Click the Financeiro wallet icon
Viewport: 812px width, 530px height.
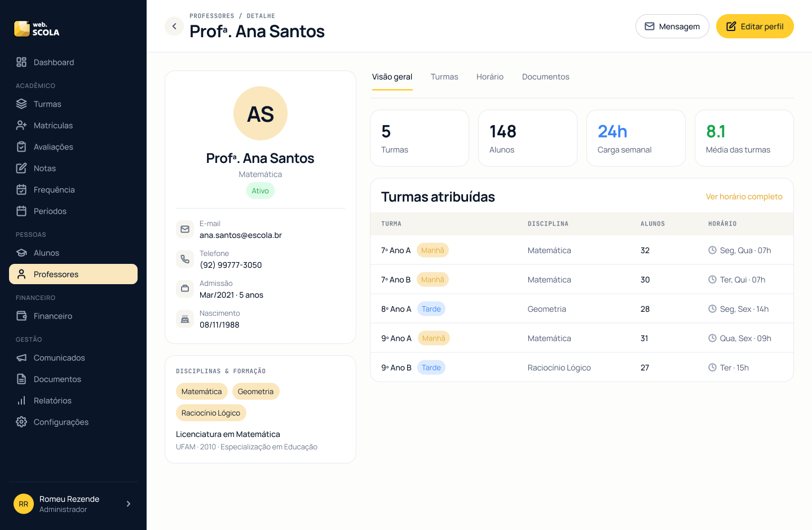pyautogui.click(x=21, y=316)
